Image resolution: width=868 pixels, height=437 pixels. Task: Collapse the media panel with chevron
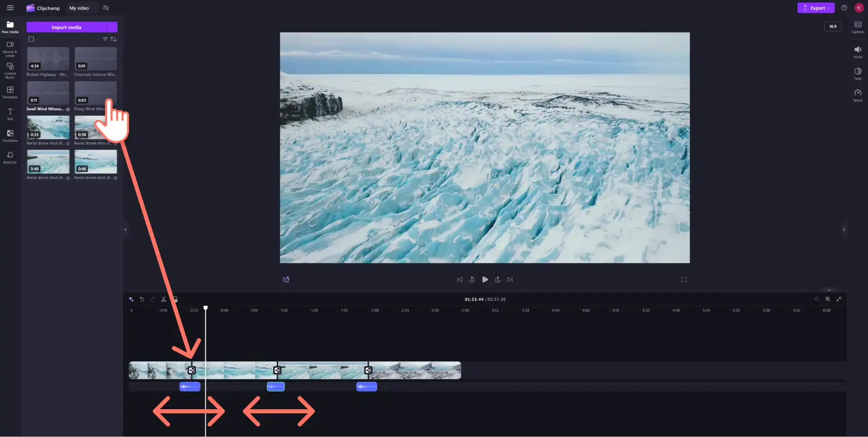tap(126, 230)
